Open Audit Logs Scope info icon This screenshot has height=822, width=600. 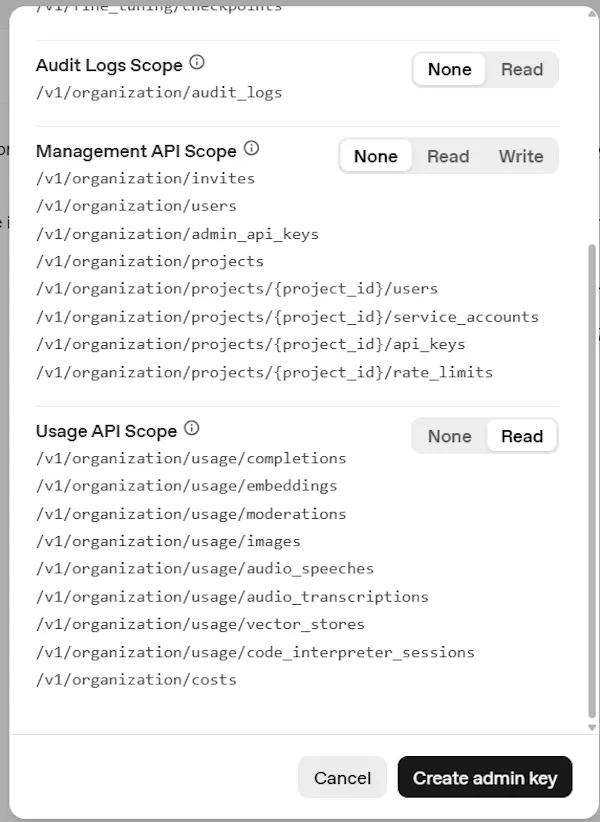[x=197, y=62]
